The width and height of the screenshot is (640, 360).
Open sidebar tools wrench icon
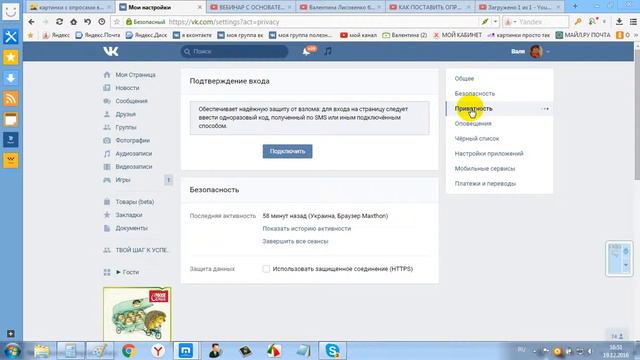[11, 37]
